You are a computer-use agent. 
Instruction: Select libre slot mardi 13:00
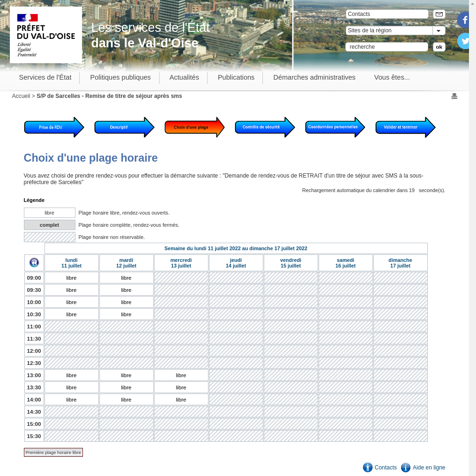pyautogui.click(x=126, y=376)
